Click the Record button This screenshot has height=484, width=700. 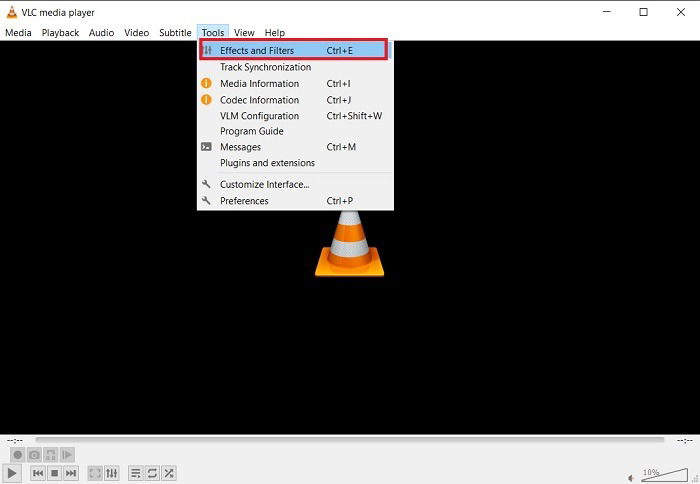17,455
